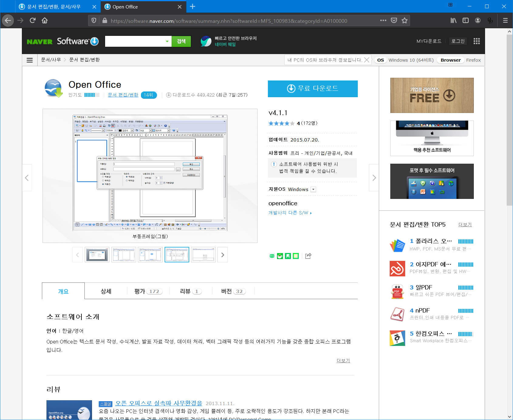Expand the supported OS Windows dropdown

click(313, 190)
